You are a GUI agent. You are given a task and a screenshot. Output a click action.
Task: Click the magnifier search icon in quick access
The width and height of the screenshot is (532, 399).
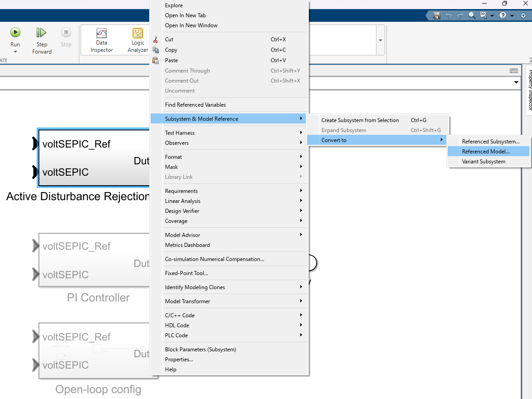472,15
